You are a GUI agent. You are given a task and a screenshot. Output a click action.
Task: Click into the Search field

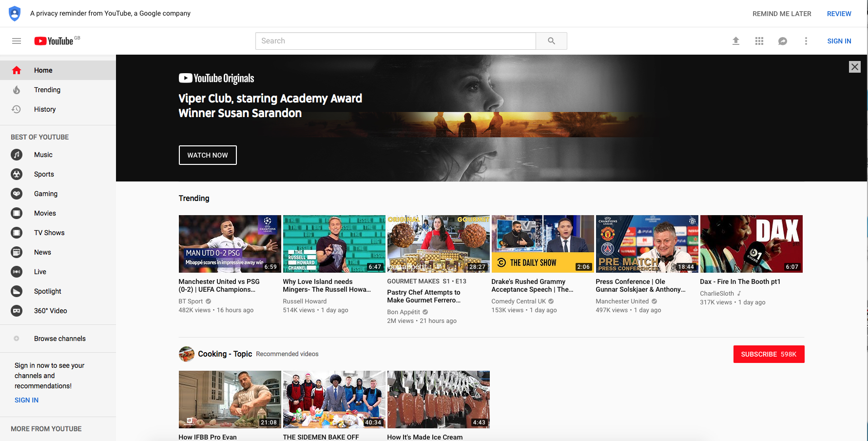(395, 41)
